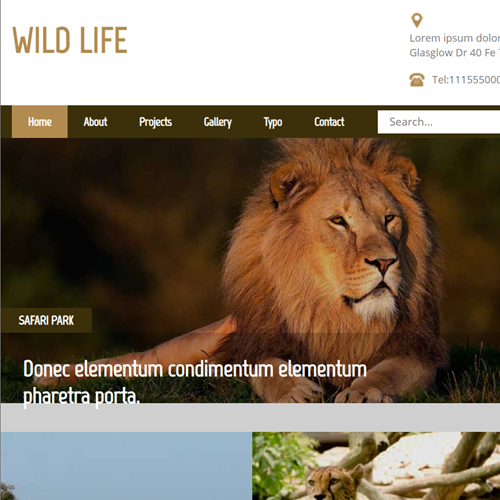The height and width of the screenshot is (500, 500).
Task: Navigate to the Gallery page
Action: point(218,122)
